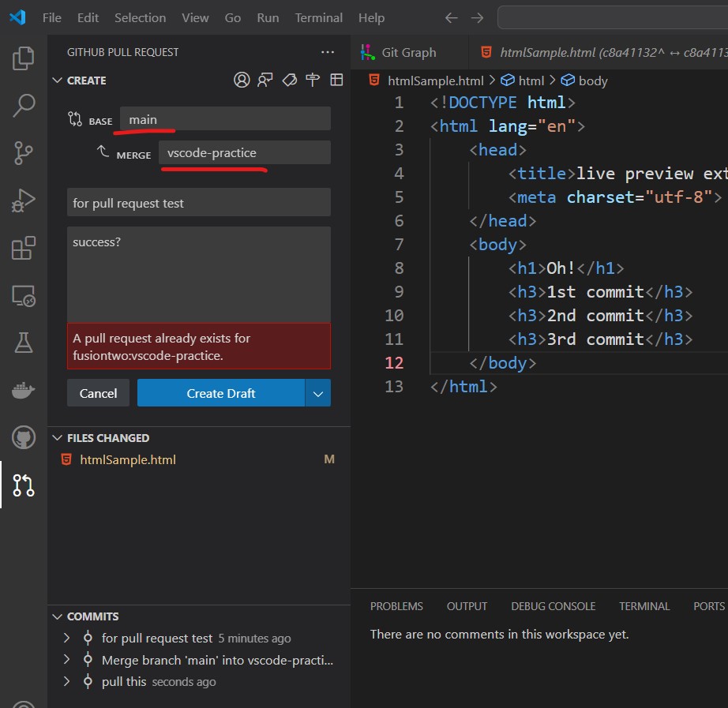The image size is (728, 708).
Task: Open the Selection menu
Action: (x=141, y=17)
